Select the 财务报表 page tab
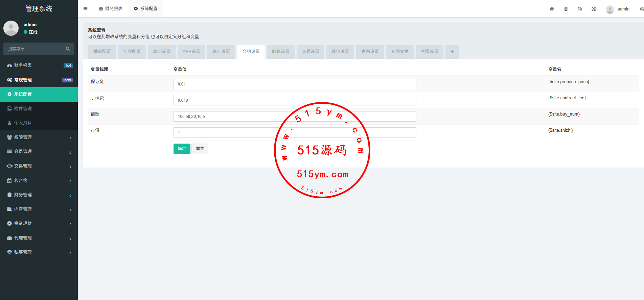The width and height of the screenshot is (644, 300). tap(111, 9)
